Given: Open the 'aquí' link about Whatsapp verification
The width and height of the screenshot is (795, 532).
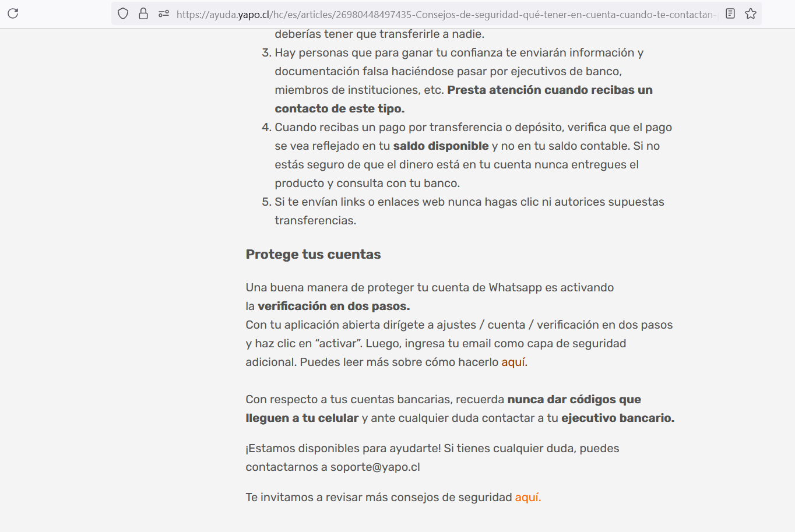Looking at the screenshot, I should (x=513, y=362).
